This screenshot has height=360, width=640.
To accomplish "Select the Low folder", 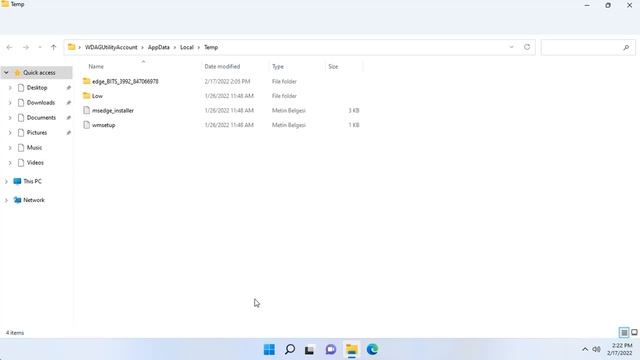I will 97,96.
